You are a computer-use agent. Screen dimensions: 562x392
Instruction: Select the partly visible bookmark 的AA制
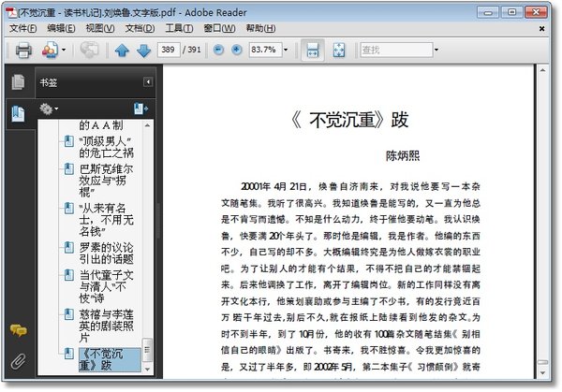101,125
